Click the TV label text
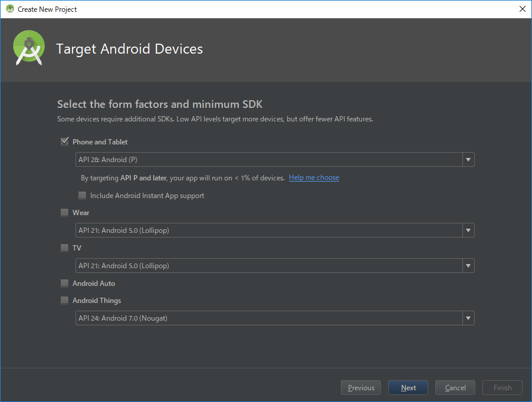The height and width of the screenshot is (402, 532). (x=77, y=248)
